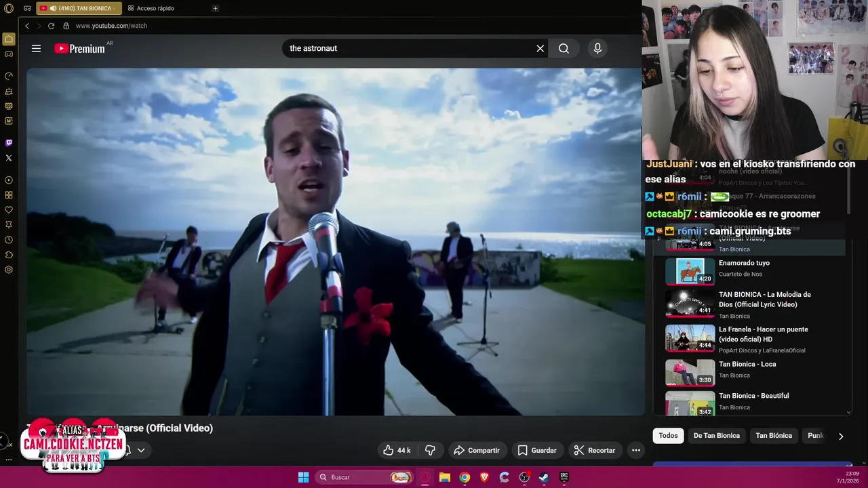Open File Explorer from taskbar
The width and height of the screenshot is (868, 488).
tap(444, 477)
